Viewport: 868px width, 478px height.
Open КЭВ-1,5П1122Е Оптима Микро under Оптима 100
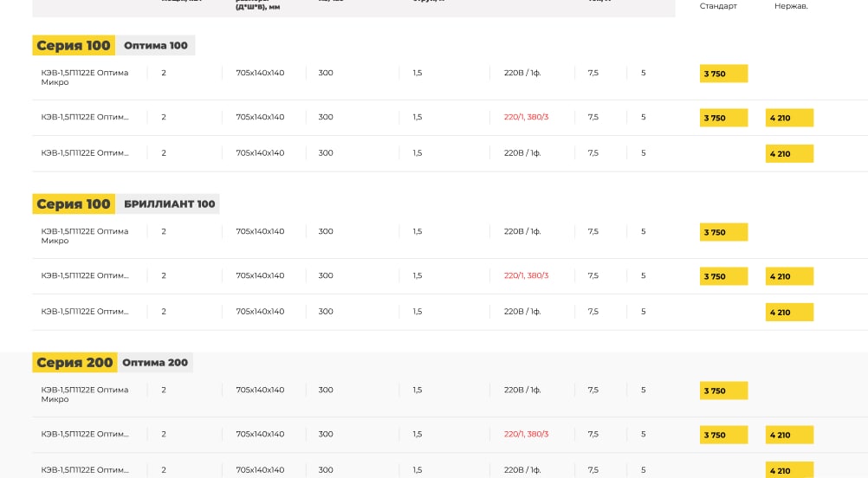[85, 77]
